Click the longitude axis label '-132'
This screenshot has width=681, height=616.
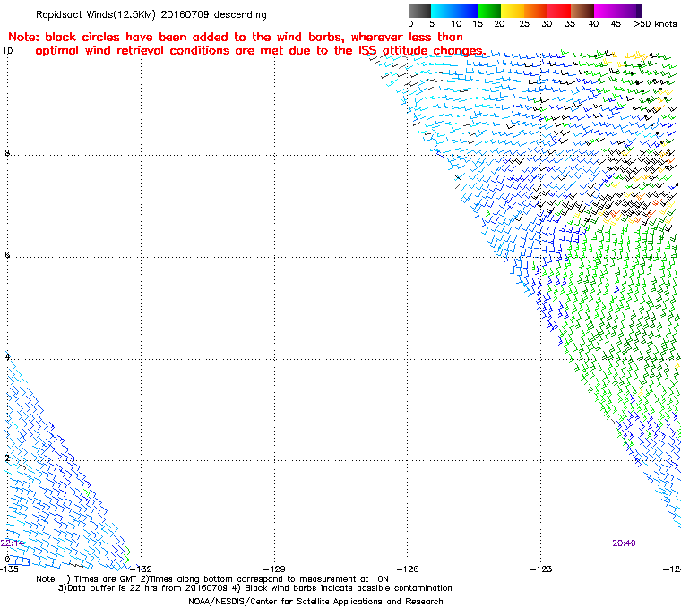click(x=142, y=569)
